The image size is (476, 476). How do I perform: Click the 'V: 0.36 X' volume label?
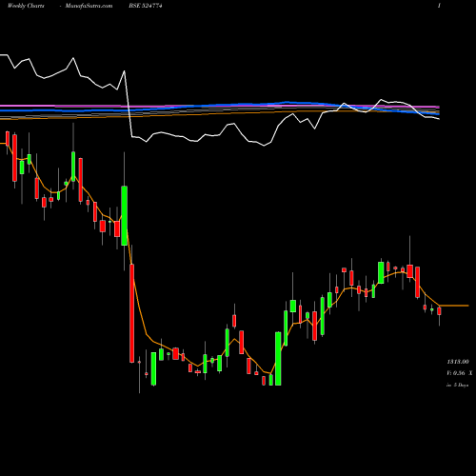point(460,373)
